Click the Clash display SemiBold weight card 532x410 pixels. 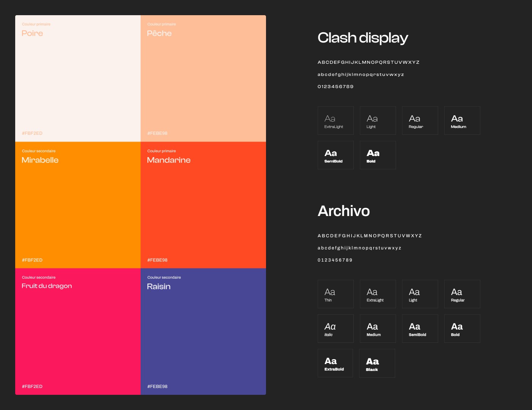pos(336,155)
